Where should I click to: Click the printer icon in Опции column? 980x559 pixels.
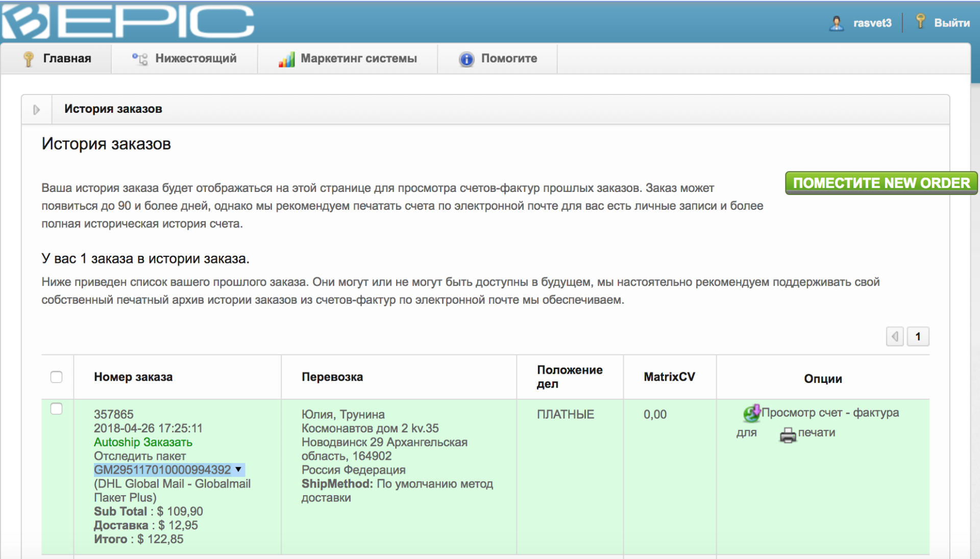point(788,434)
